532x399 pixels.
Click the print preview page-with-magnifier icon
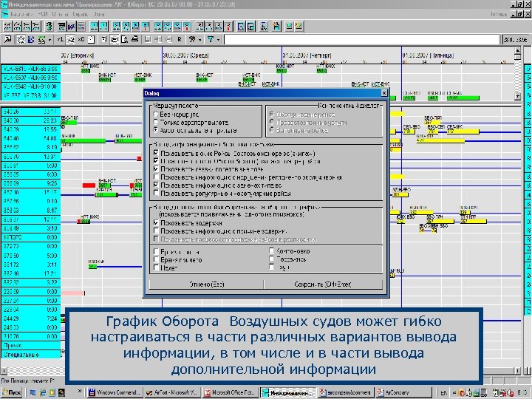(x=125, y=40)
